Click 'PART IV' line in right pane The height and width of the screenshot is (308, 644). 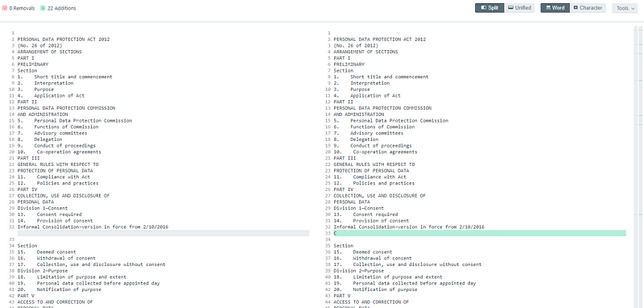344,189
